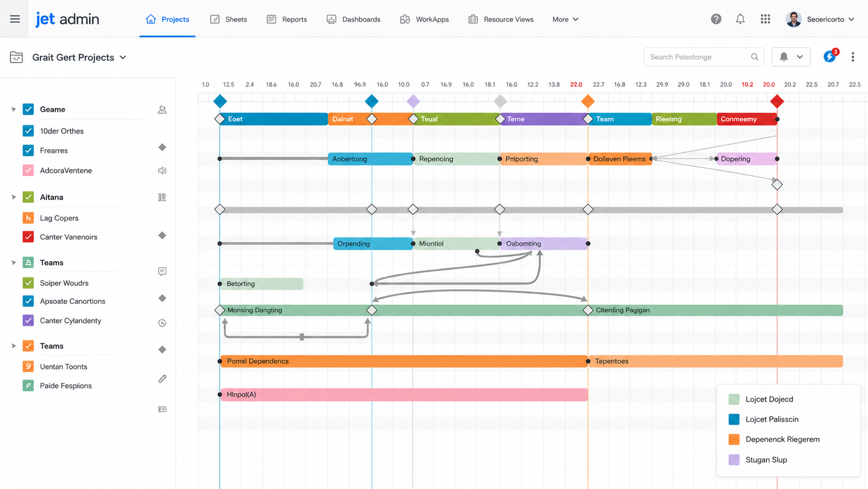Click the clock icon beside Canter Cylandenty
The width and height of the screenshot is (868, 489).
pos(162,323)
